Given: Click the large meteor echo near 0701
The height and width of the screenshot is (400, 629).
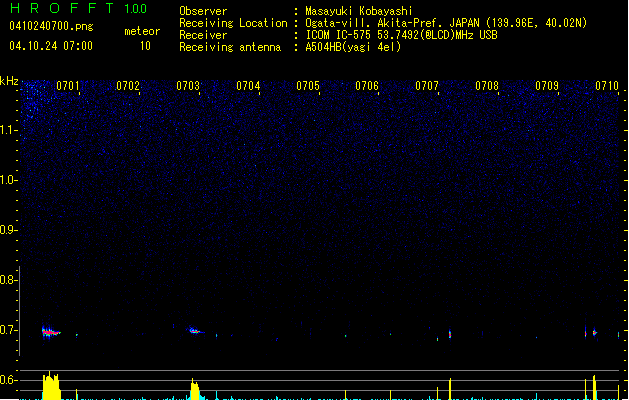Looking at the screenshot, I should [51, 332].
